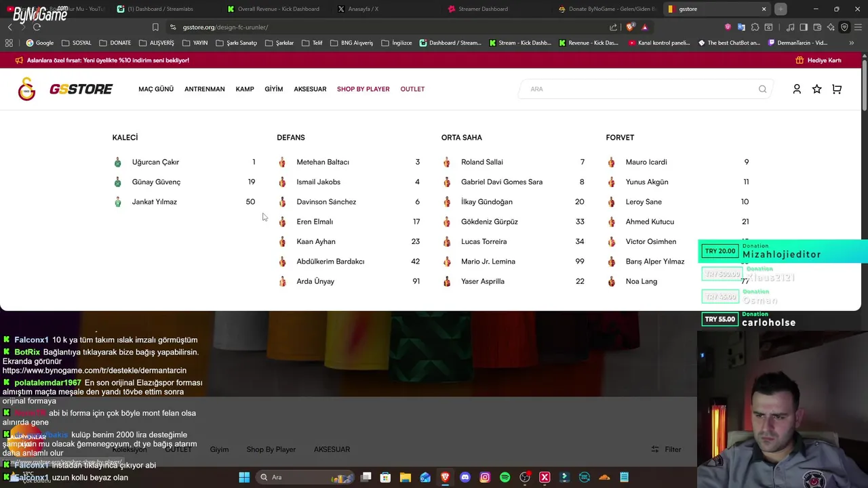Go back with the browser back arrow
The height and width of the screenshot is (488, 868).
click(9, 27)
